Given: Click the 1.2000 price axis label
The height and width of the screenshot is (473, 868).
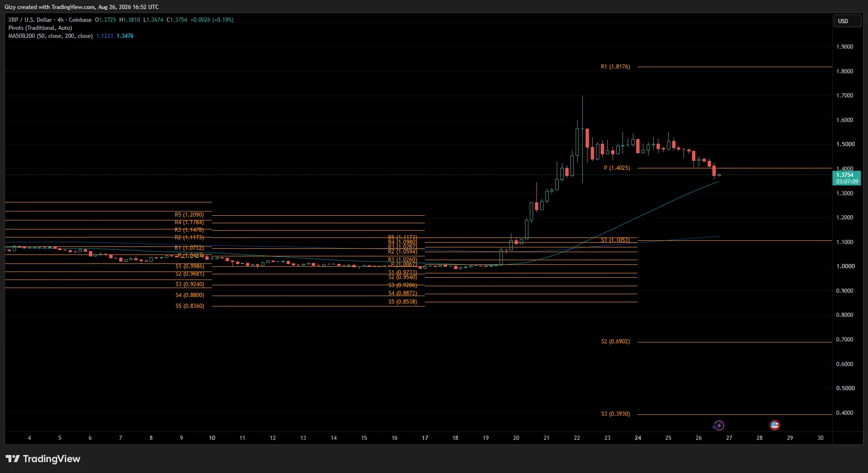Looking at the screenshot, I should click(x=845, y=218).
